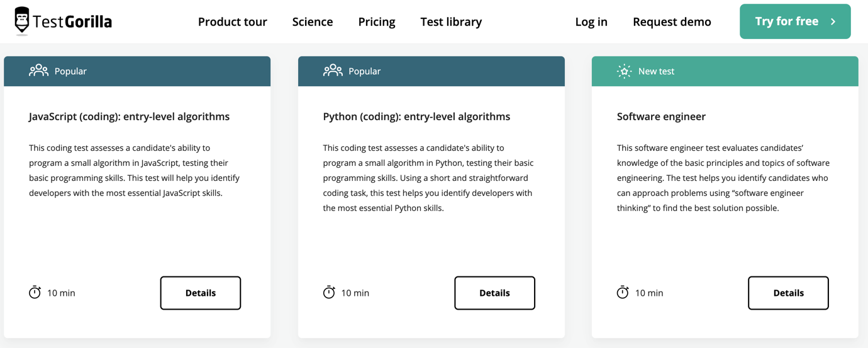Image resolution: width=868 pixels, height=348 pixels.
Task: Click the Popular people icon on JavaScript card
Action: (x=38, y=70)
